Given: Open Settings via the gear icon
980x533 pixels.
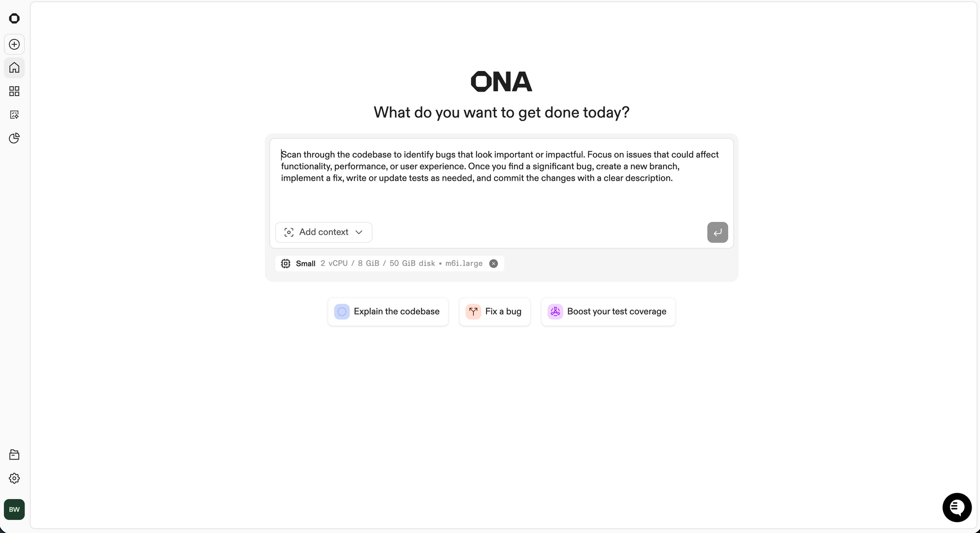Looking at the screenshot, I should 14,478.
